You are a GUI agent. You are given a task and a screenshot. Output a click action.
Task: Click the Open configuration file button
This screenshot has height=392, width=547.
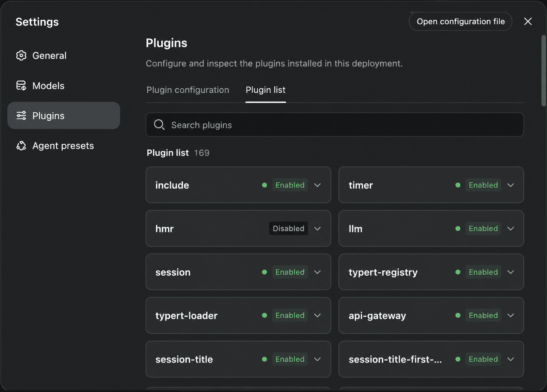click(x=461, y=21)
